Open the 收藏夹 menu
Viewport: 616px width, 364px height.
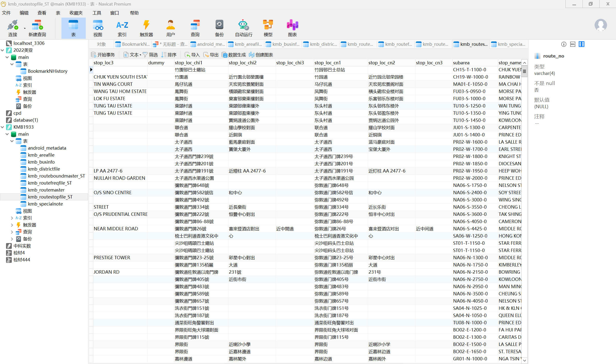[76, 13]
